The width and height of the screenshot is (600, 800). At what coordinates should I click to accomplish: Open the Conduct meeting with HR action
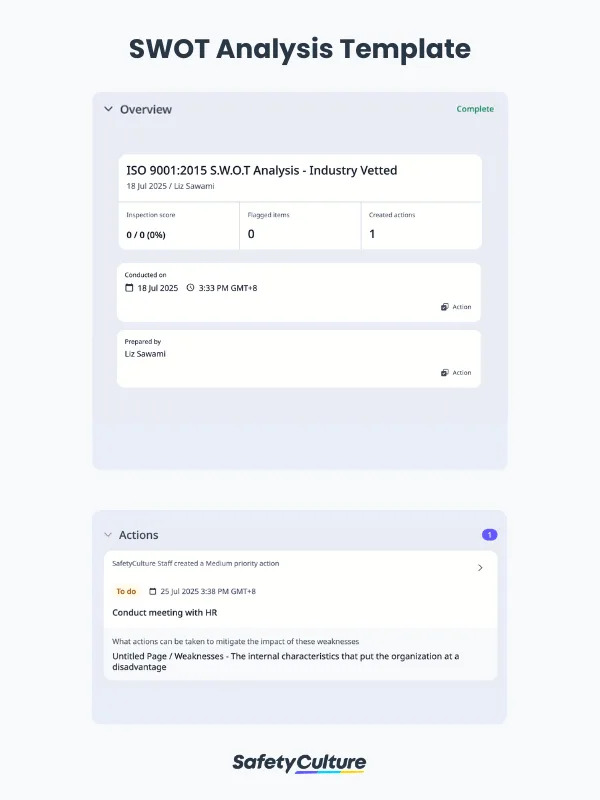(165, 612)
